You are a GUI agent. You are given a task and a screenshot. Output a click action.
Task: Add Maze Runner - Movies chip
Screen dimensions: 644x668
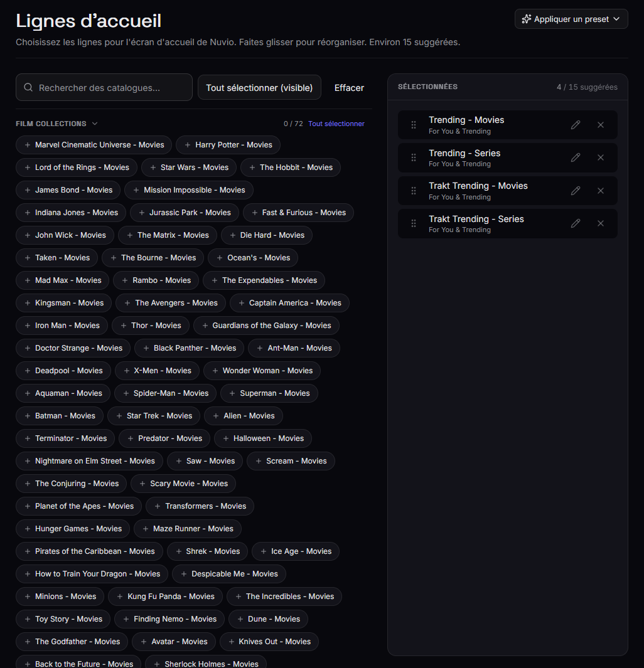pos(188,529)
